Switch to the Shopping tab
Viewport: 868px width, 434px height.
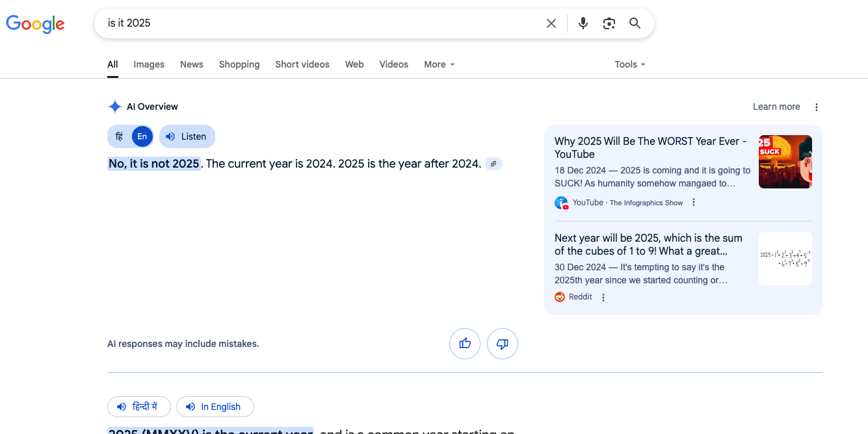[x=239, y=64]
